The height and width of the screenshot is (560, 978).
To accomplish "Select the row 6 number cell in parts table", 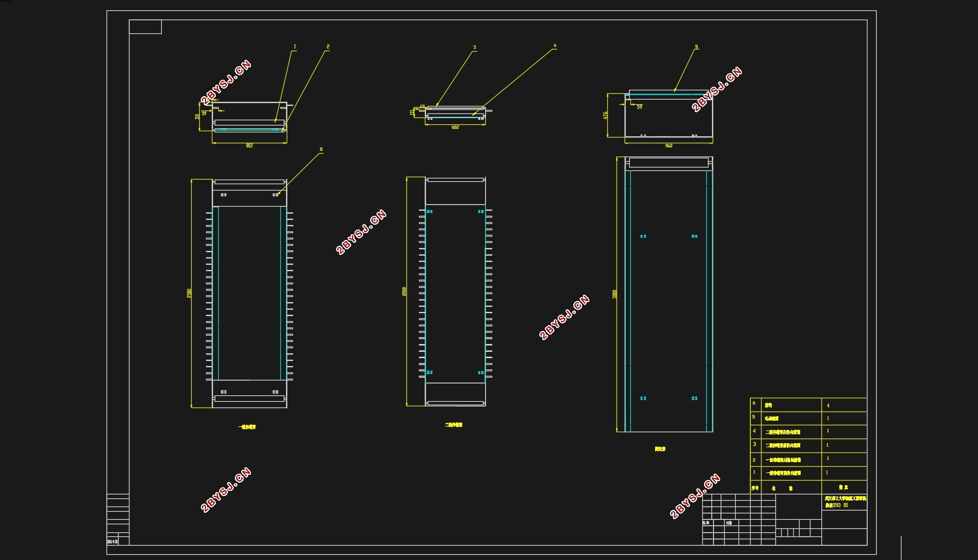I will [756, 405].
